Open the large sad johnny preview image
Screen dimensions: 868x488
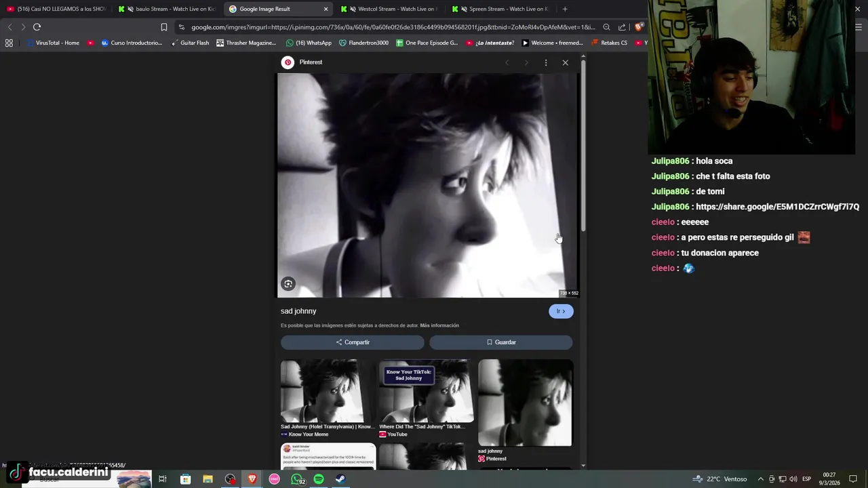[427, 186]
